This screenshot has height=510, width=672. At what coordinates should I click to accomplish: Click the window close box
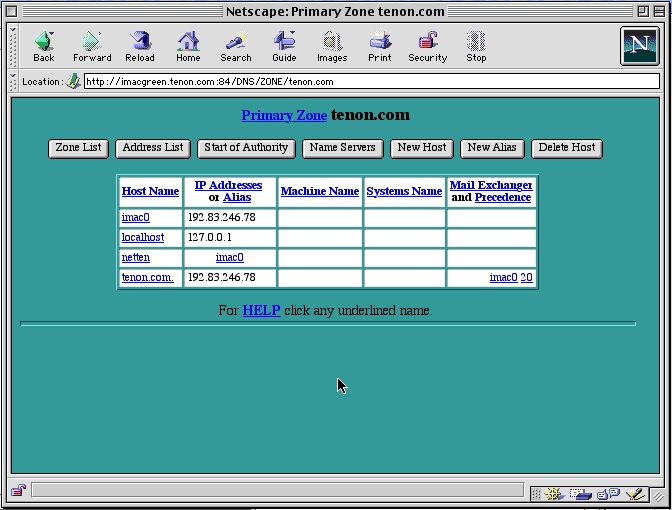12,11
